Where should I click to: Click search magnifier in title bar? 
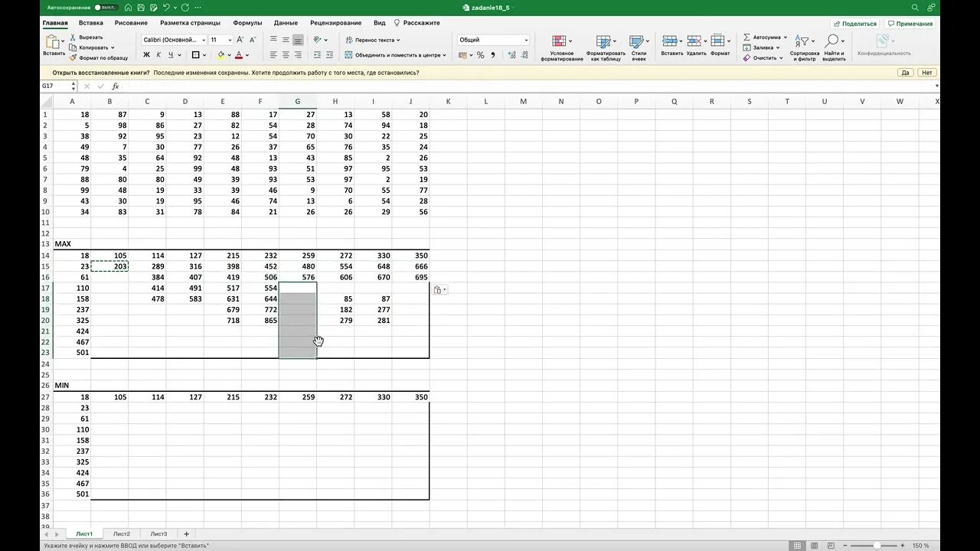coord(915,8)
